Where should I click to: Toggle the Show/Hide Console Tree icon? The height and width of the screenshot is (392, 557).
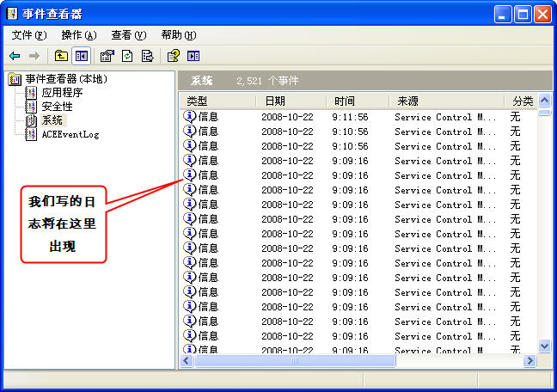(82, 56)
